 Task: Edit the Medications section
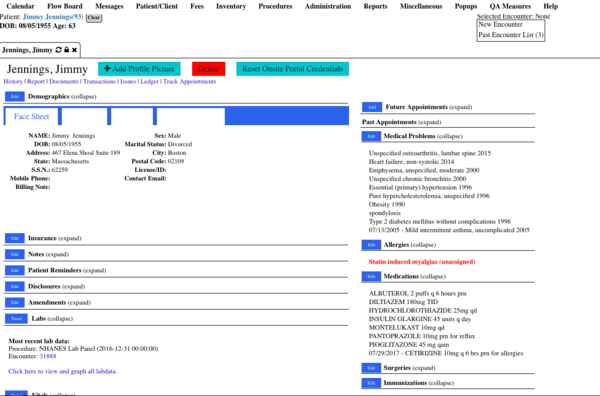click(371, 276)
